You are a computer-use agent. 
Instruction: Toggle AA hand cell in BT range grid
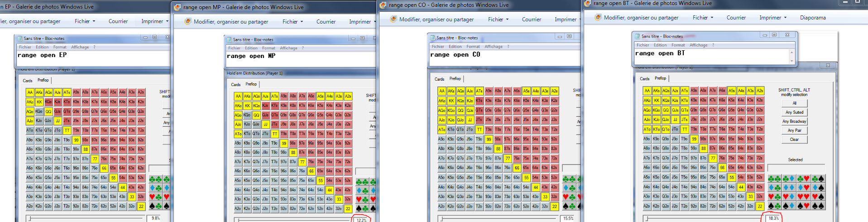click(x=647, y=91)
